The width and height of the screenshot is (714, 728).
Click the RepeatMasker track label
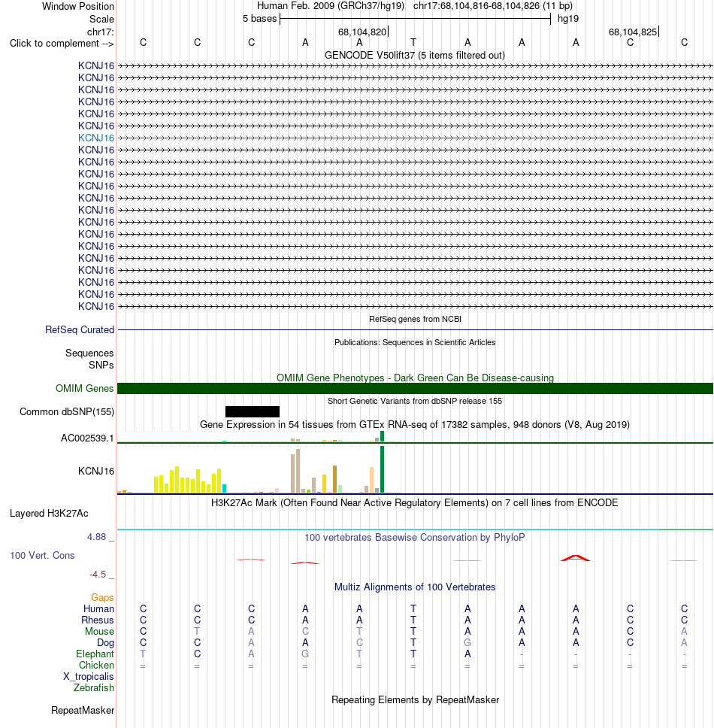pos(83,711)
